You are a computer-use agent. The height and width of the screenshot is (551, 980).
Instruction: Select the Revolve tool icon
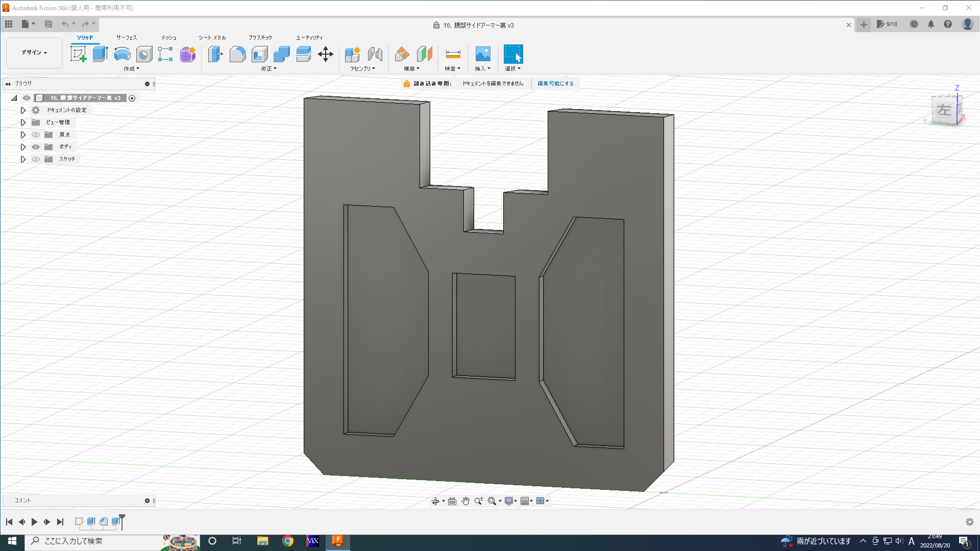point(122,54)
